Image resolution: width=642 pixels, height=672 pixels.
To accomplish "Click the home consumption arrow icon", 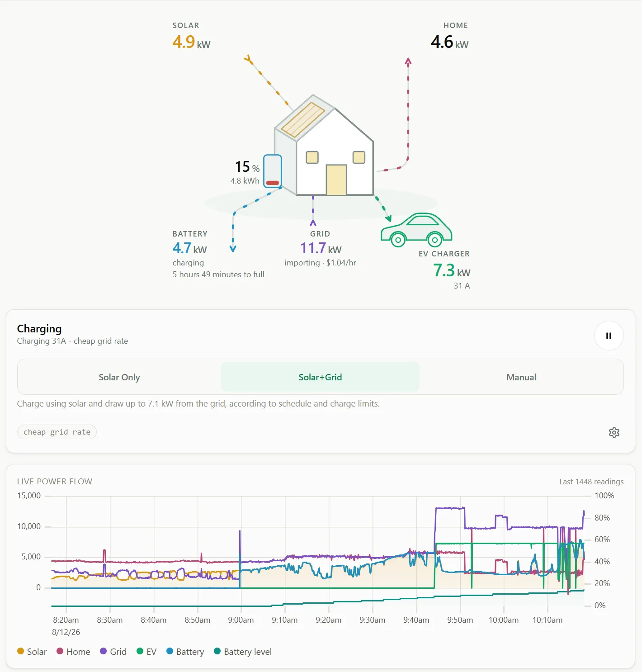I will pyautogui.click(x=408, y=62).
